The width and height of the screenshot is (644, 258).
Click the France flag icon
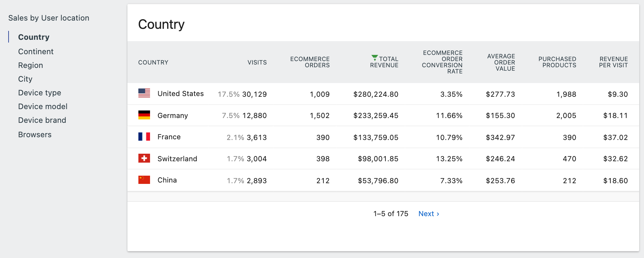click(x=144, y=137)
